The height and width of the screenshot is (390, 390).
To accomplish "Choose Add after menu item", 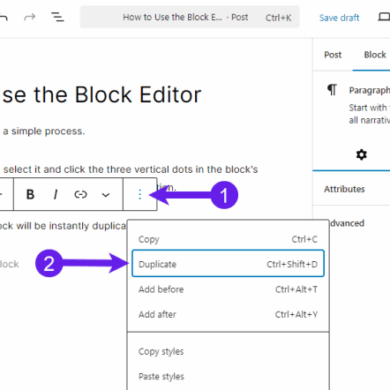I will pyautogui.click(x=228, y=314).
